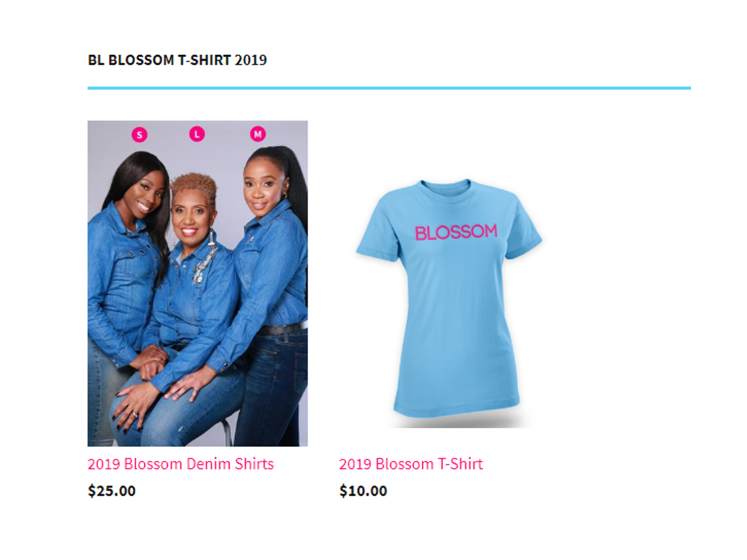Click the pink M size badge
The width and height of the screenshot is (747, 560).
[258, 134]
